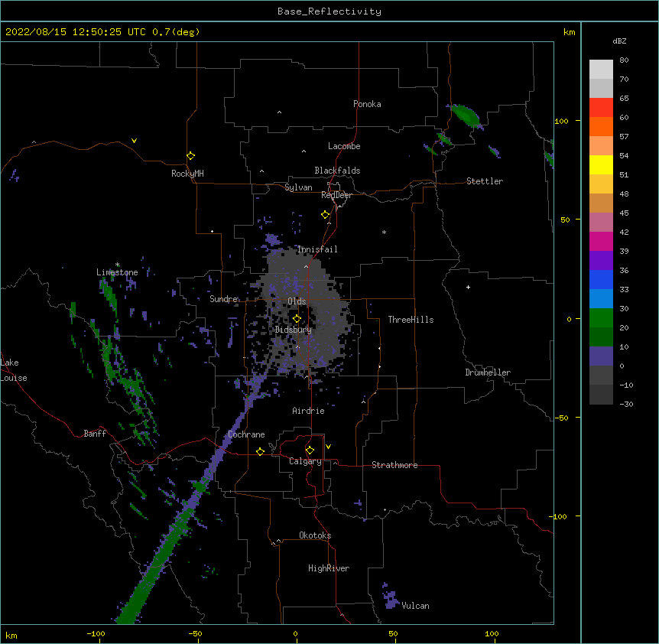
Task: Select the light gray 70-80 dBZ legend swatch
Action: pos(601,70)
